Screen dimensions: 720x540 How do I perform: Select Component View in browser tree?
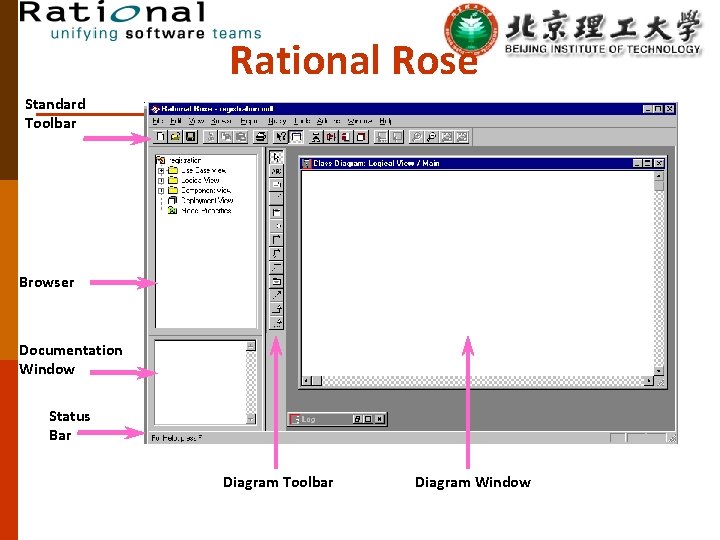[x=206, y=190]
